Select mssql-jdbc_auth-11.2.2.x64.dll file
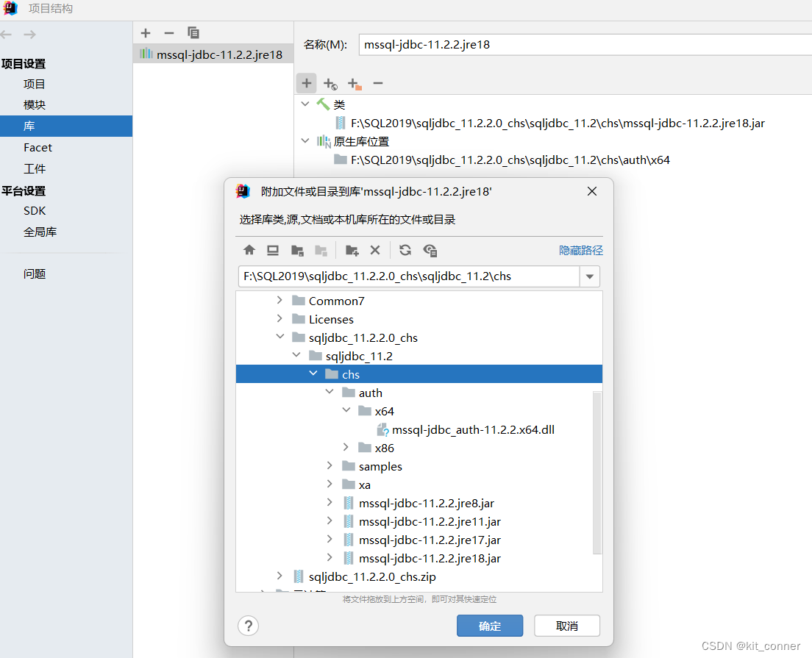The image size is (812, 658). click(473, 429)
